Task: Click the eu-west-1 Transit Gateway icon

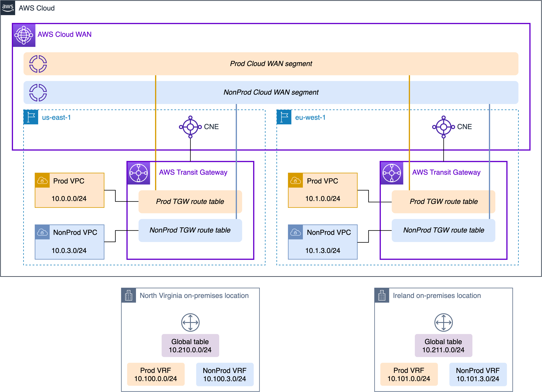Action: [x=392, y=173]
